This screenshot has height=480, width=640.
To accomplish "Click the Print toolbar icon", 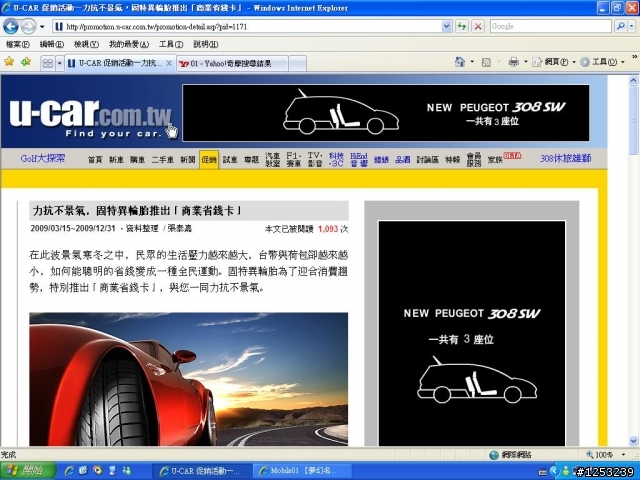I will tap(513, 62).
